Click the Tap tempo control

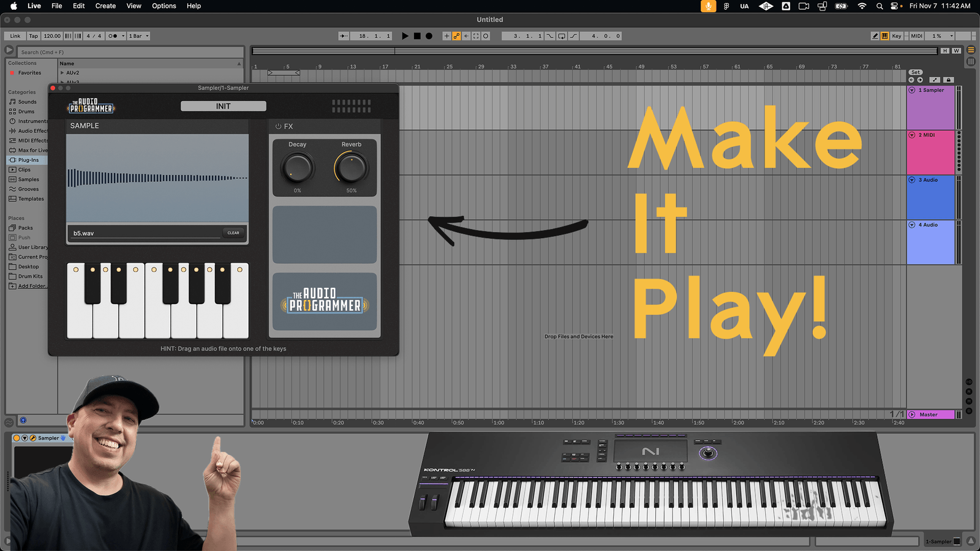point(33,36)
